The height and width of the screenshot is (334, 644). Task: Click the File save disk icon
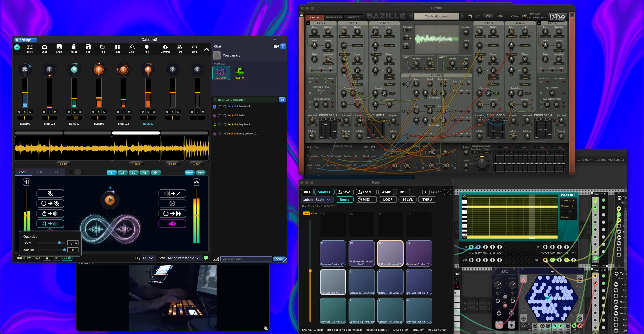coord(88,48)
